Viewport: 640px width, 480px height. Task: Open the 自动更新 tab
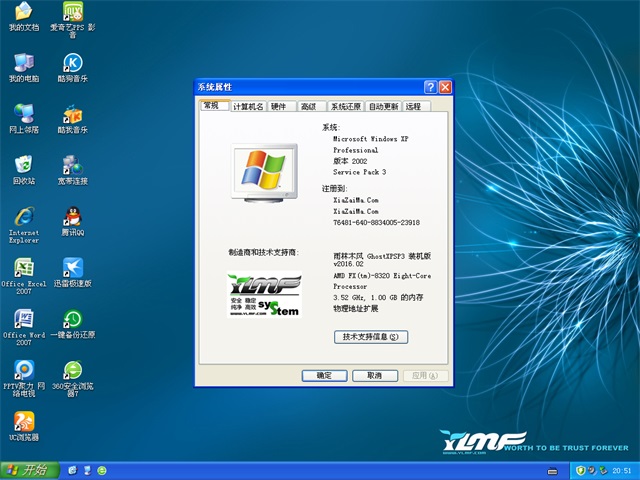click(x=383, y=106)
